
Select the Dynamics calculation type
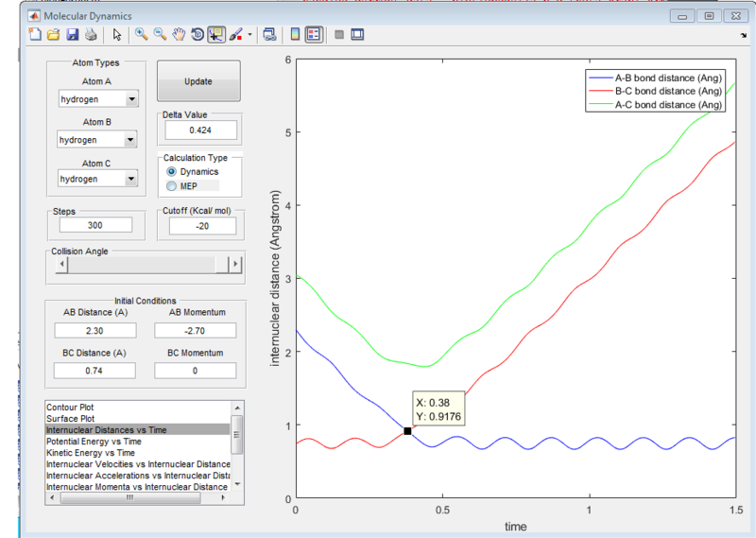click(x=171, y=172)
